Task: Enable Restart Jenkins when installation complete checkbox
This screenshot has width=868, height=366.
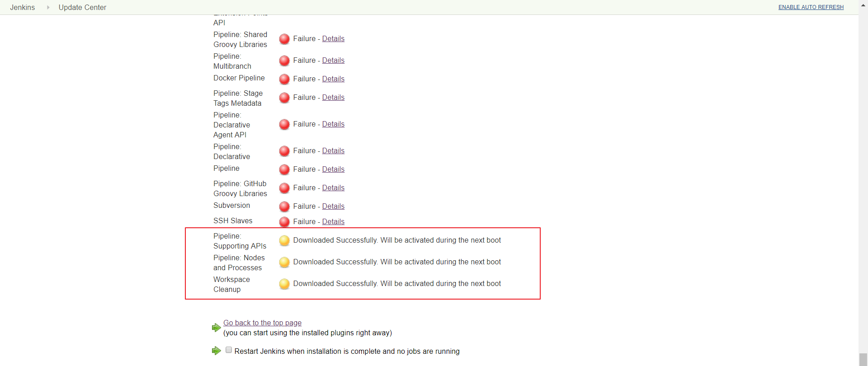Action: coord(229,350)
